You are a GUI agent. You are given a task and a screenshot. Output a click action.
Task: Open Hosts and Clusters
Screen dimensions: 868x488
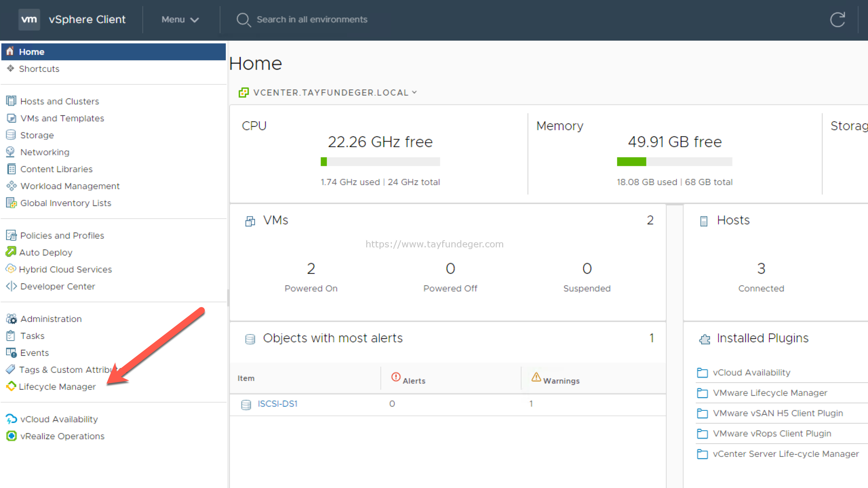[x=60, y=101]
